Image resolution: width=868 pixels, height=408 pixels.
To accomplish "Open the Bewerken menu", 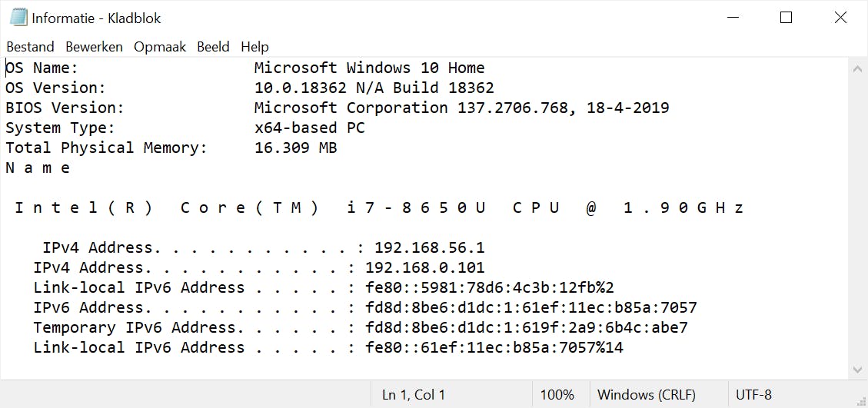I will [x=94, y=47].
